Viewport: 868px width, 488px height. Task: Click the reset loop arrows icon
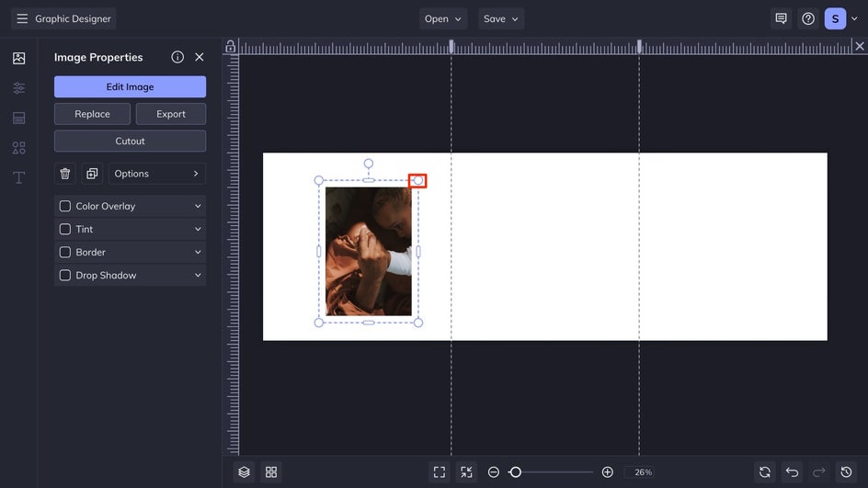[765, 472]
